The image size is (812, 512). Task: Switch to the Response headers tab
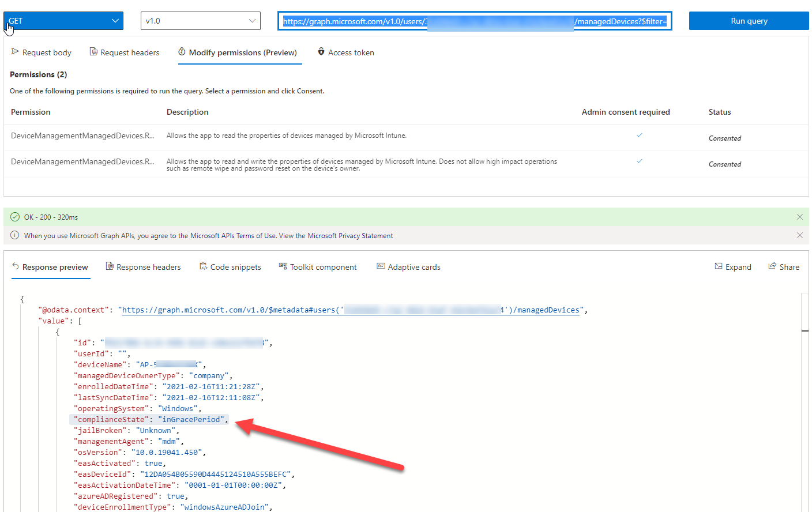pyautogui.click(x=143, y=267)
